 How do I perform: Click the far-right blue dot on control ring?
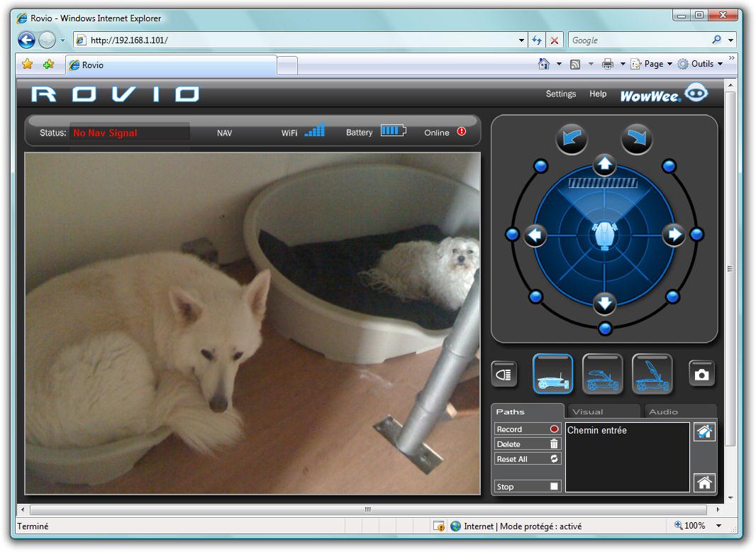click(x=696, y=235)
